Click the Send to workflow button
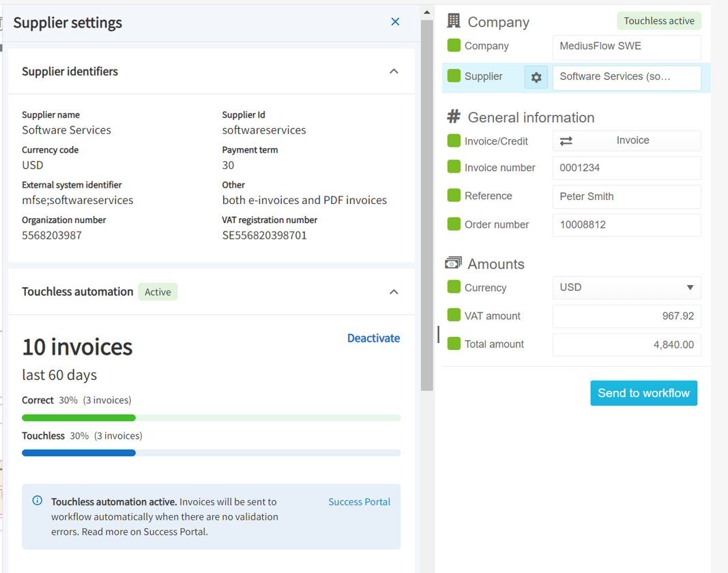The height and width of the screenshot is (573, 728). pos(643,393)
